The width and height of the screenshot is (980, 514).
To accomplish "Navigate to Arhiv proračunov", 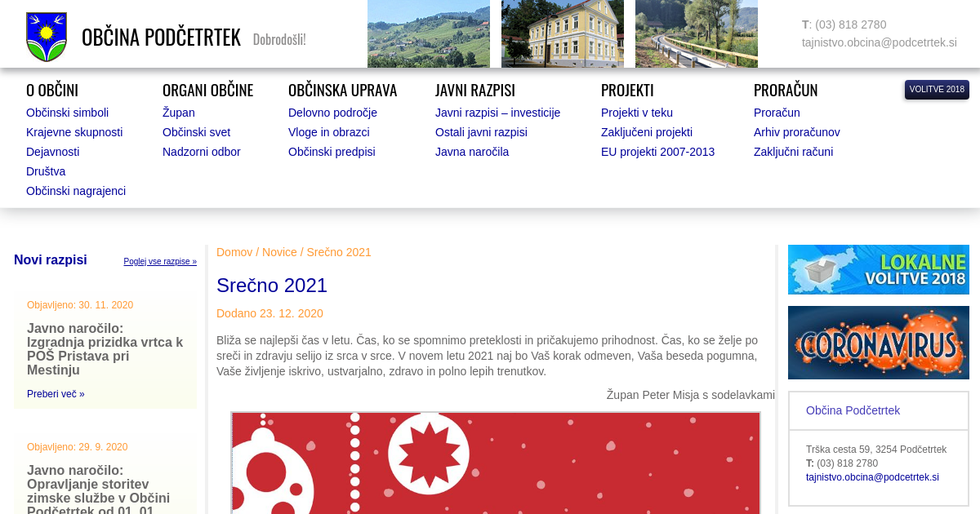I will click(x=796, y=132).
